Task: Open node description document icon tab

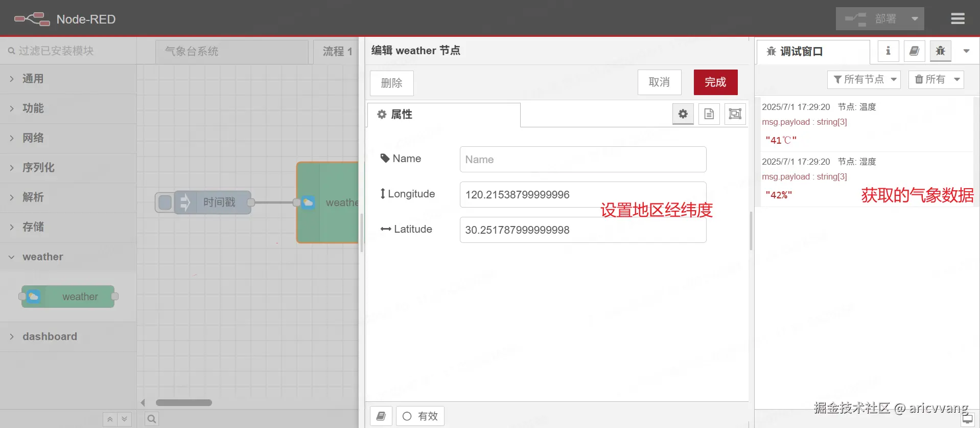Action: click(x=709, y=114)
